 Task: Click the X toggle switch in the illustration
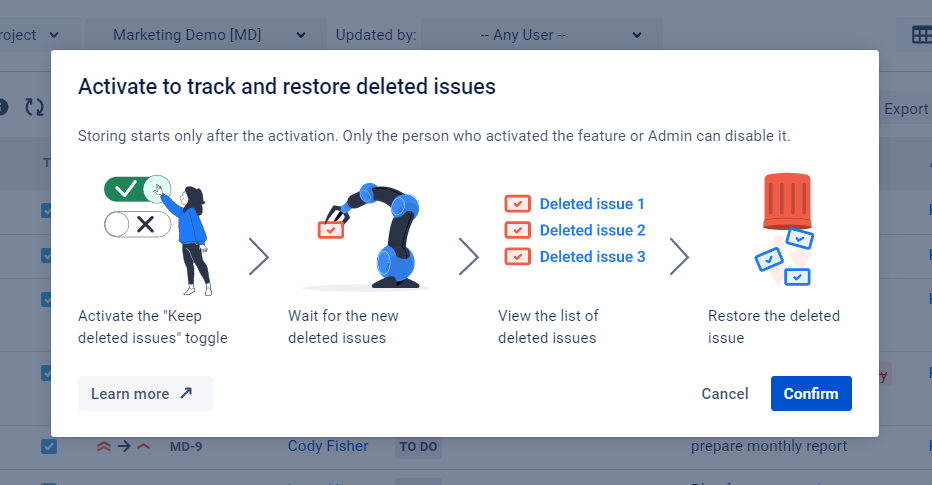tap(138, 224)
